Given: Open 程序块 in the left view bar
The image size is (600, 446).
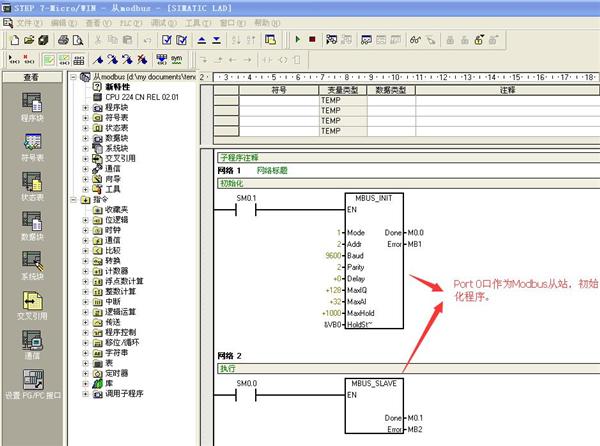Looking at the screenshot, I should 32,107.
